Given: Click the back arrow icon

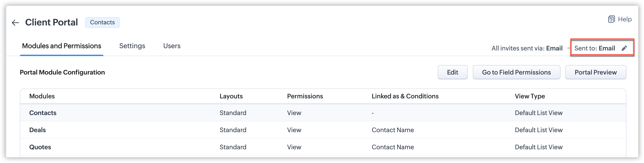Looking at the screenshot, I should coord(15,23).
